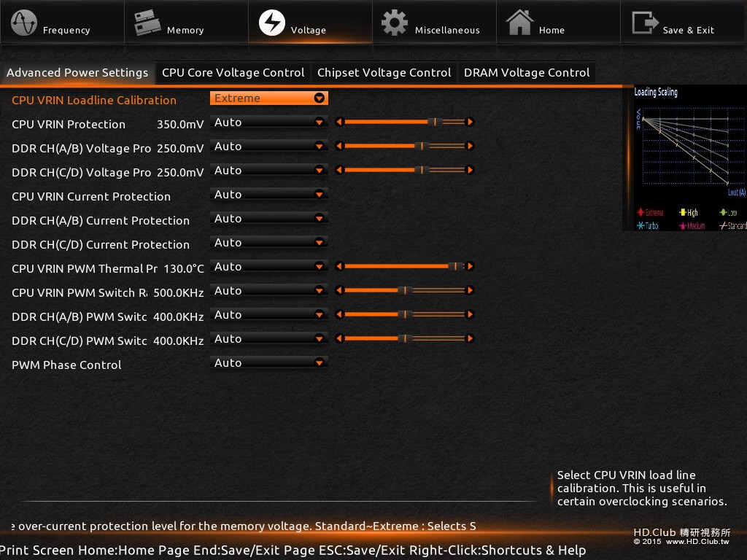747x560 pixels.
Task: Decrease DDR CH(A/B) PWM Switch left arrow
Action: click(339, 314)
